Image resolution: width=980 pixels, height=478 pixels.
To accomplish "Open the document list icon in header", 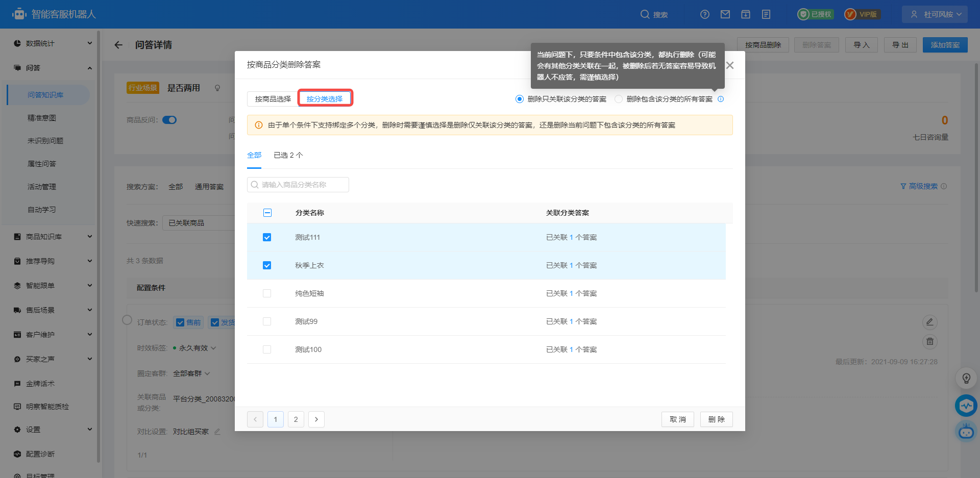I will (766, 14).
